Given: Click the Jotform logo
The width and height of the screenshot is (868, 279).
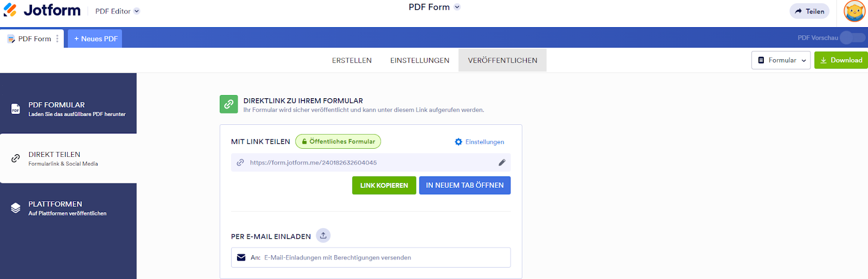Looking at the screenshot, I should point(42,10).
